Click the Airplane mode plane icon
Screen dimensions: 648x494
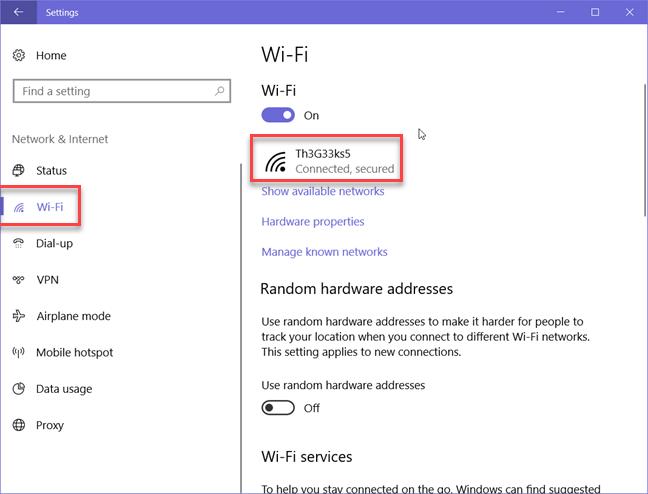click(x=19, y=316)
